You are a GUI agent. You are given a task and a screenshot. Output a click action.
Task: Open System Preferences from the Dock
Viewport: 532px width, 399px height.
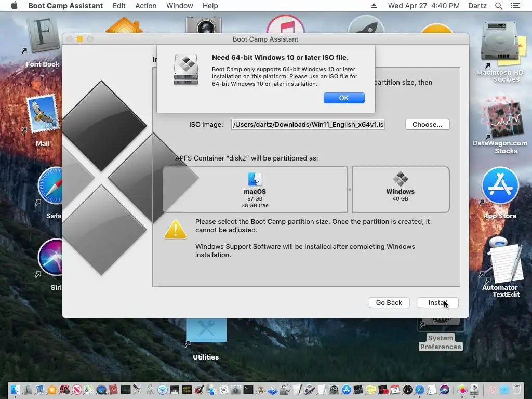tap(334, 390)
